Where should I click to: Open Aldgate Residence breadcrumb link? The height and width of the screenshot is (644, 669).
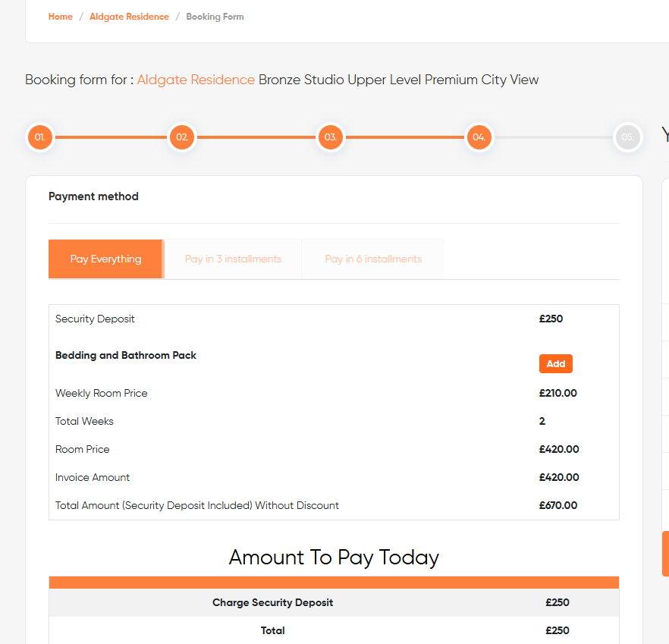[129, 17]
